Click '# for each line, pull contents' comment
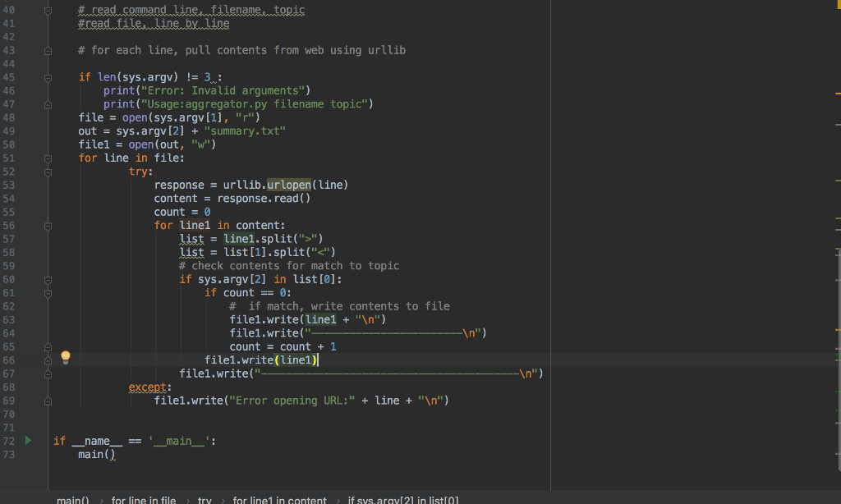The width and height of the screenshot is (841, 504). [x=242, y=50]
